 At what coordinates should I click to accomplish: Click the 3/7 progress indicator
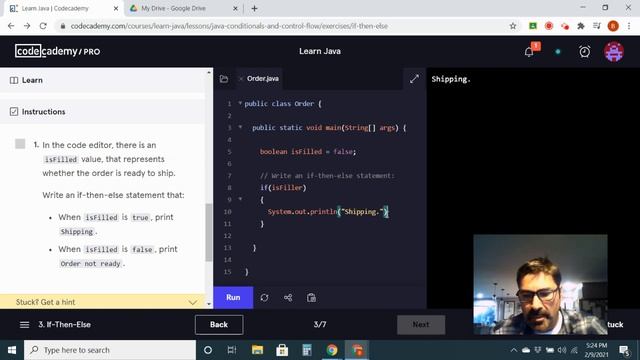[320, 325]
